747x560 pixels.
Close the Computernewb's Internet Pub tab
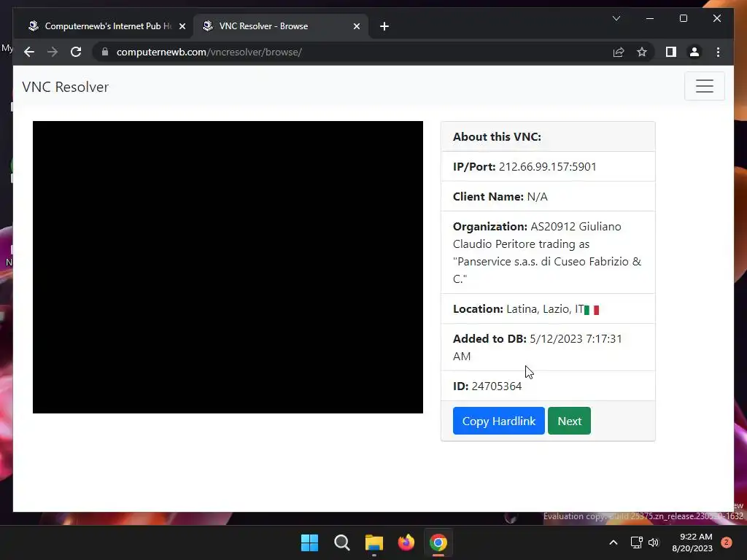pos(182,26)
